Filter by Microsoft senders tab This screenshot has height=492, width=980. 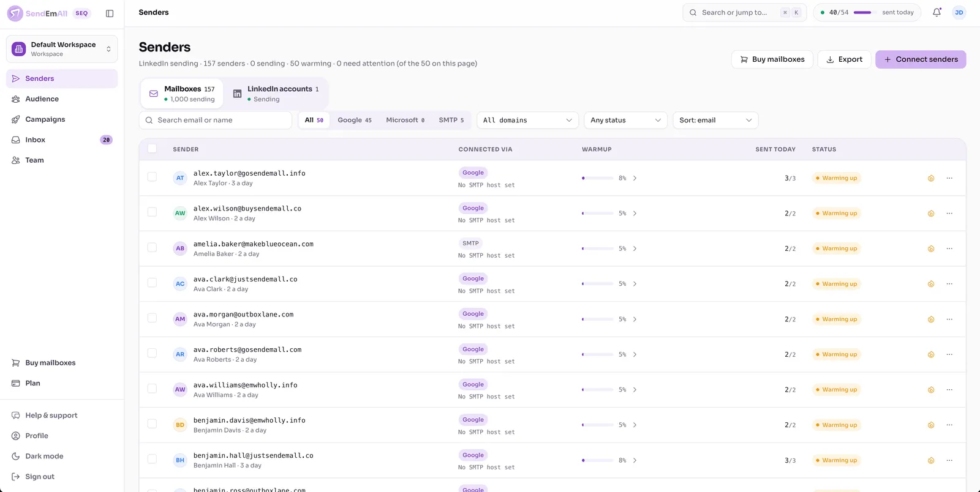pos(405,120)
